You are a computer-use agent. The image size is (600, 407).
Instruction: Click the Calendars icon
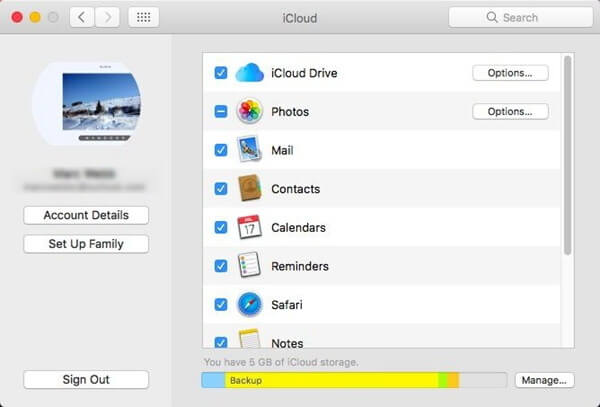(249, 227)
